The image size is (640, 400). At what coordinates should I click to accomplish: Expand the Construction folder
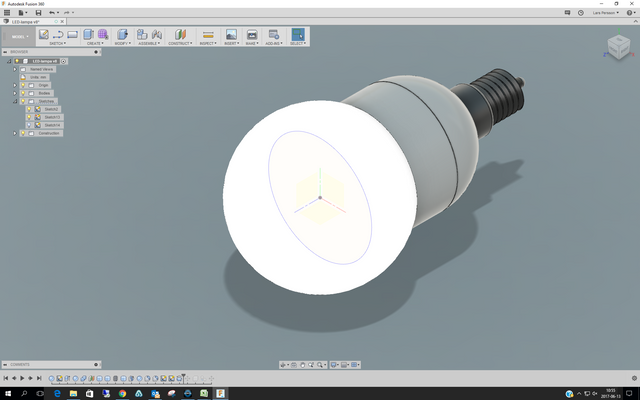click(15, 133)
